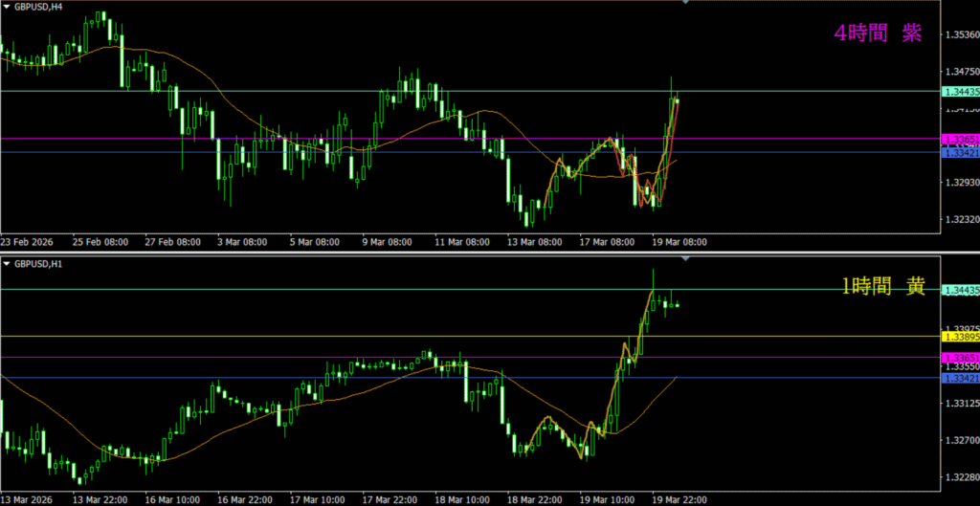Select the magenta 1.3365 price tag on H1

(x=961, y=358)
